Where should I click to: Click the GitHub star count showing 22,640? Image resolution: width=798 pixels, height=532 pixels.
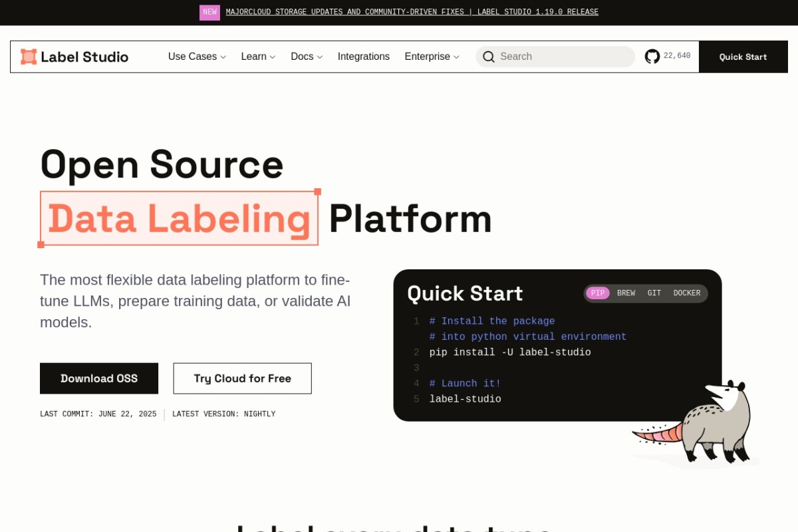677,56
